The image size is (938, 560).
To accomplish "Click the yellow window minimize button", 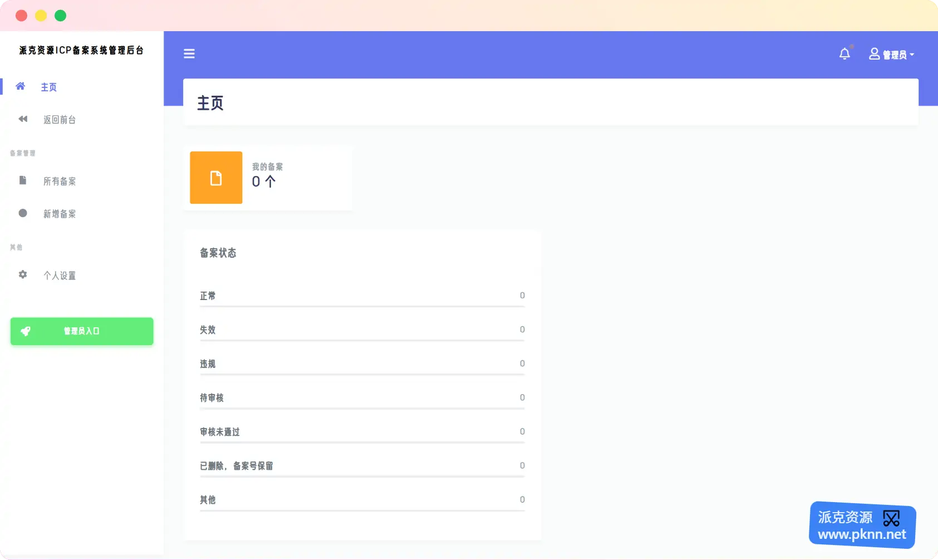I will pos(41,16).
